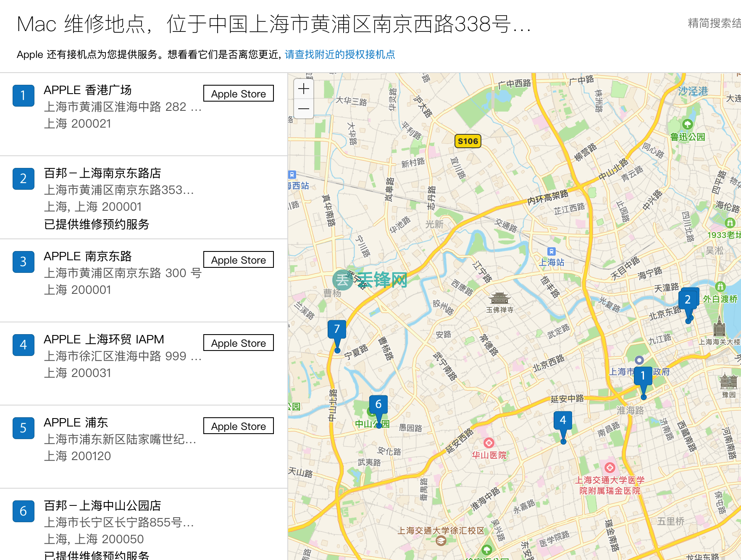
Task: Click the 天目中路 road label on map
Action: [x=625, y=268]
